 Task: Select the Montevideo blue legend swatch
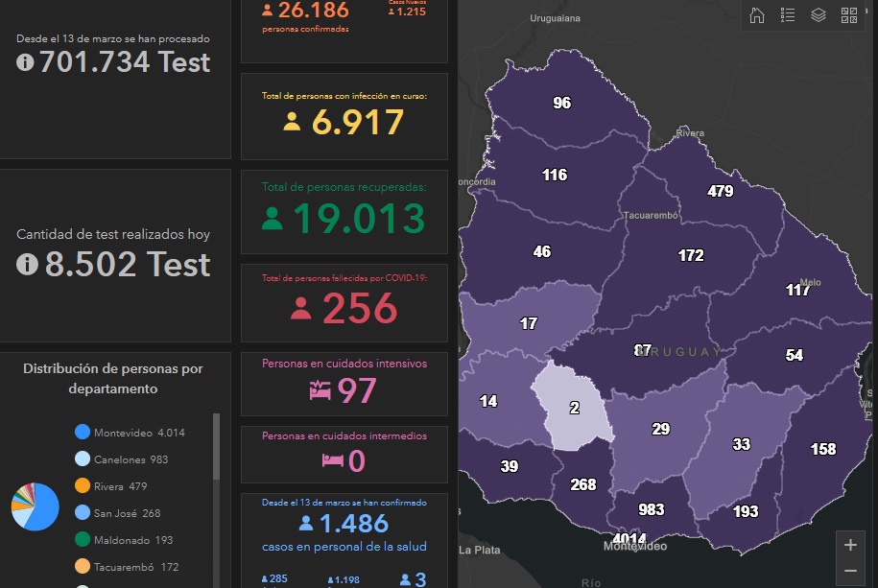83,433
